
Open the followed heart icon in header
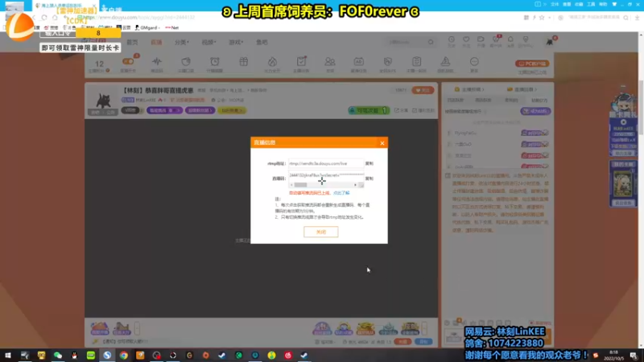466,41
